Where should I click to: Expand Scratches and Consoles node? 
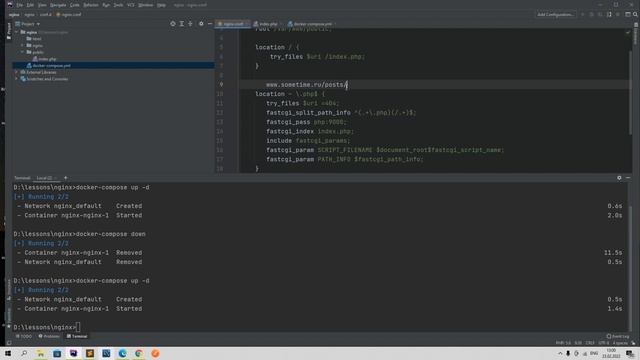coord(16,79)
